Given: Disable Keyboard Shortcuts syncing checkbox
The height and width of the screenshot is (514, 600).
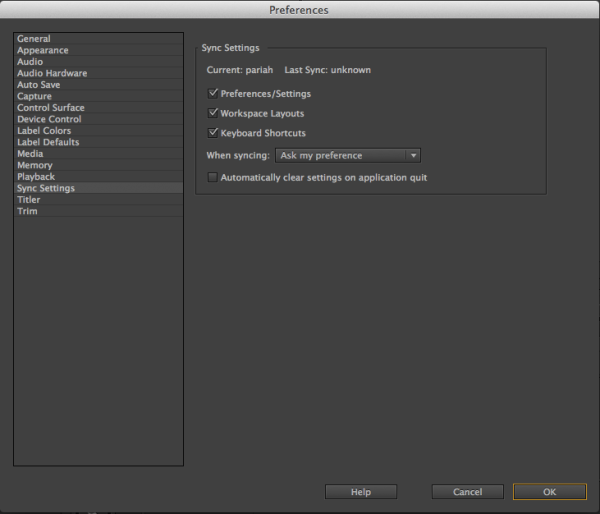Looking at the screenshot, I should point(213,133).
